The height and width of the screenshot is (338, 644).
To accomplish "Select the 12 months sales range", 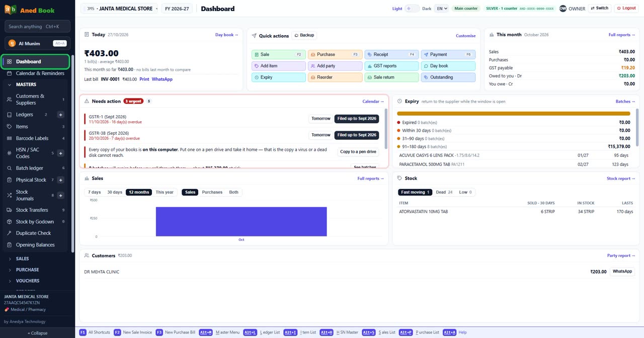I will pyautogui.click(x=139, y=192).
